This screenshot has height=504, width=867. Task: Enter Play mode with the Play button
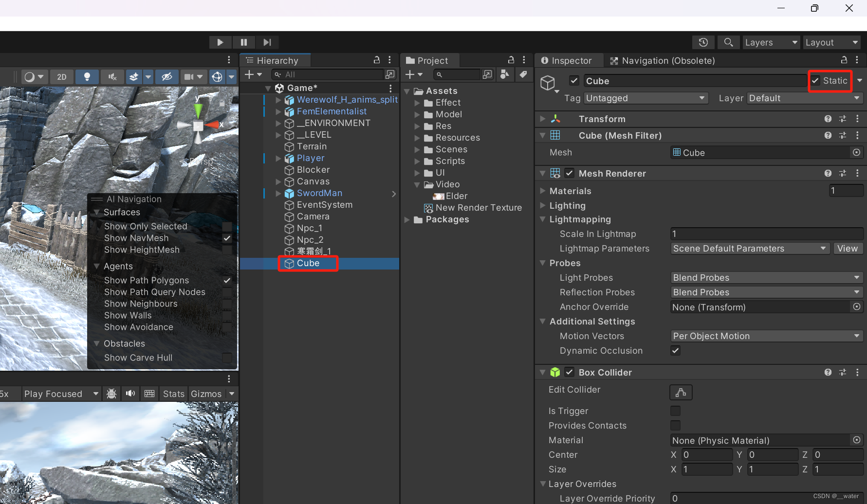click(x=220, y=42)
